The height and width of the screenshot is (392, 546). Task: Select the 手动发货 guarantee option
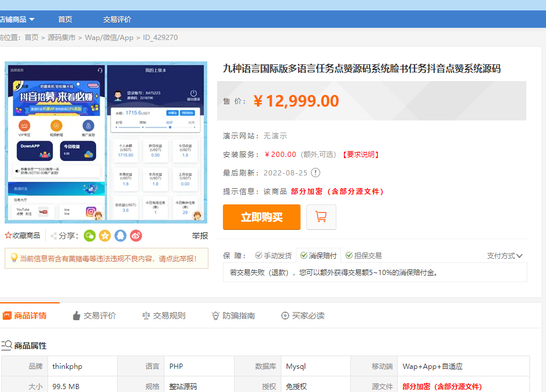point(273,255)
